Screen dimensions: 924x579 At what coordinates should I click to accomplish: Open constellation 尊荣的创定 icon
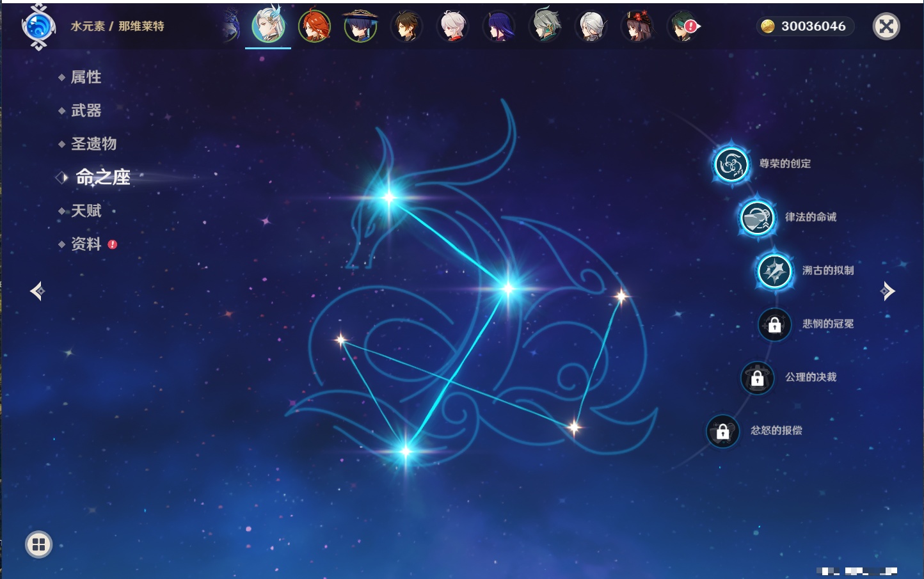coord(731,165)
